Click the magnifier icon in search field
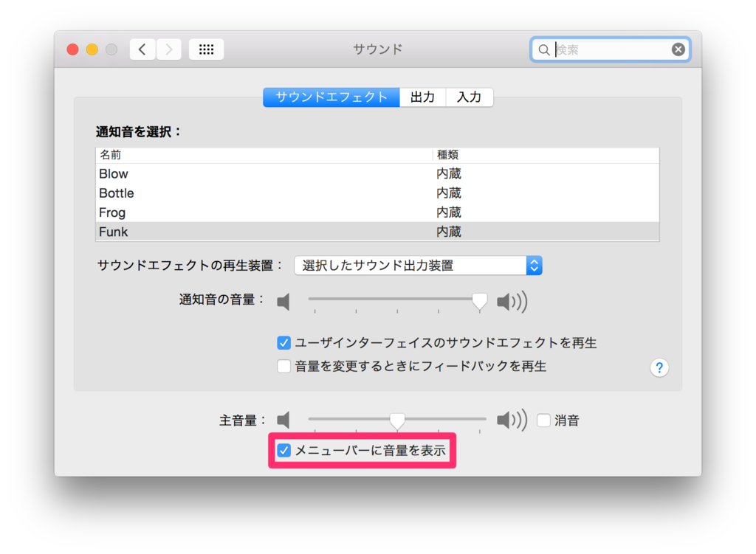The image size is (756, 554). [x=543, y=49]
